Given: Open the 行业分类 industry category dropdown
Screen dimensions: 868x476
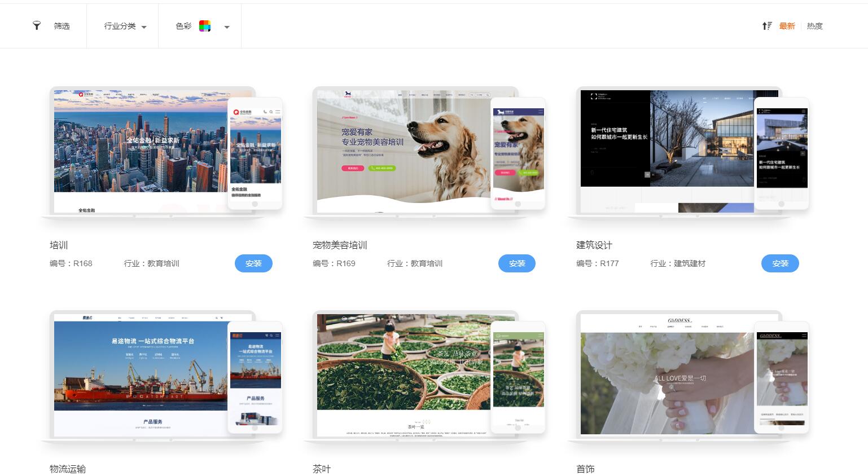Looking at the screenshot, I should 123,26.
